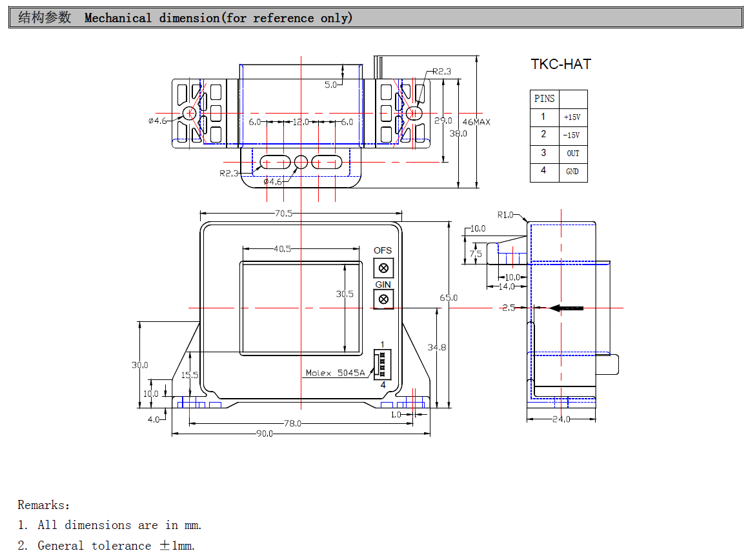748x560 pixels.
Task: Click the center round hole between the slots
Action: coord(301,162)
